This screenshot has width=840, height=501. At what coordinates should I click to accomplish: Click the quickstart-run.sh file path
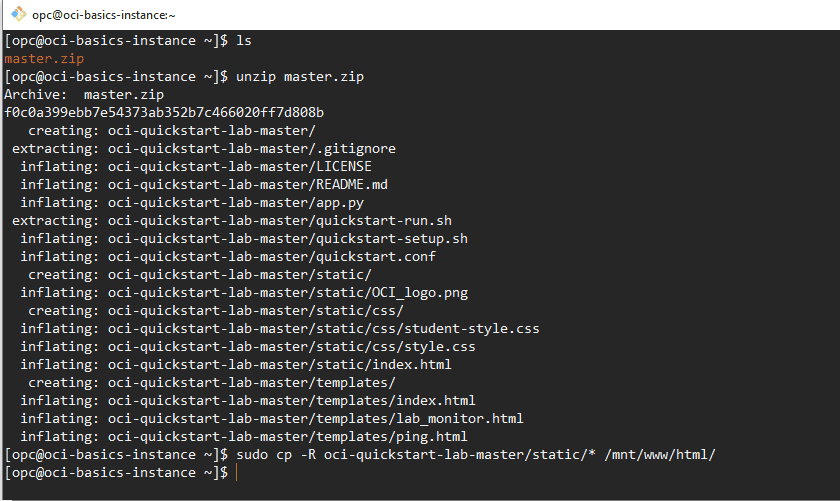coord(280,221)
